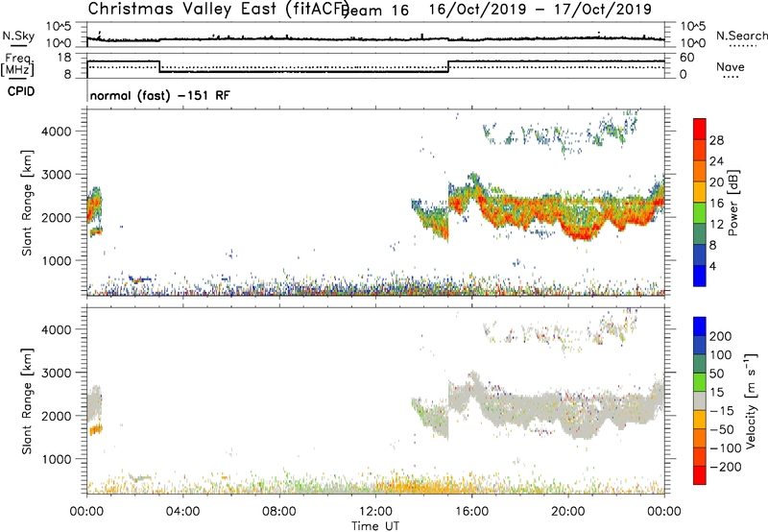
Task: Click the "Time UT" axis title
Action: (375, 526)
